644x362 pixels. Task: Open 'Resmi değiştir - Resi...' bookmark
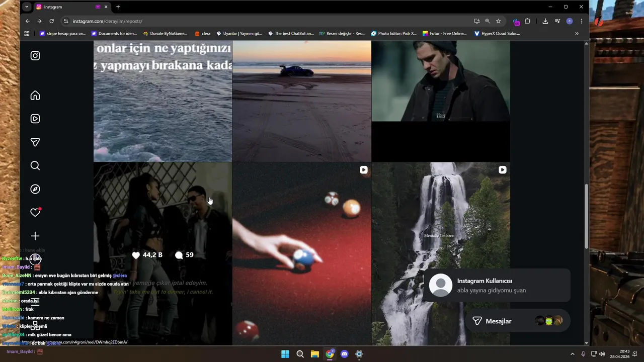[x=342, y=34]
